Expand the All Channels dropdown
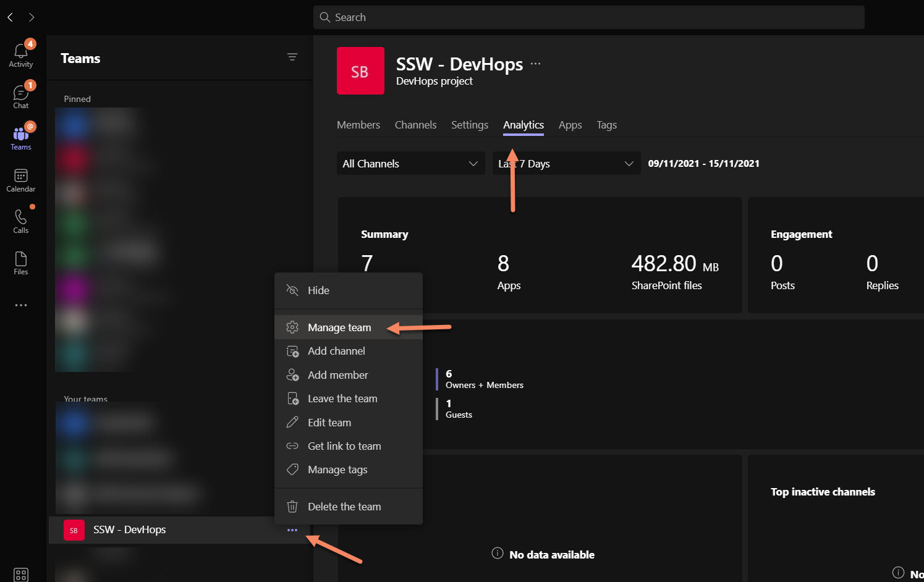This screenshot has width=924, height=582. (410, 164)
